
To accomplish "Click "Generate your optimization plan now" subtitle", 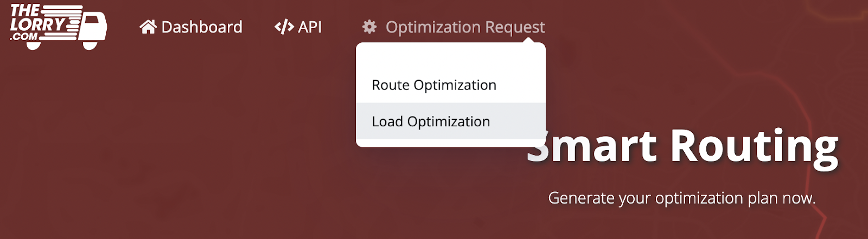I will (682, 198).
